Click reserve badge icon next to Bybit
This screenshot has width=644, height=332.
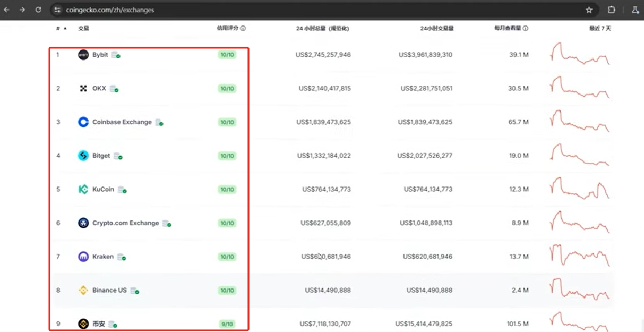(116, 55)
